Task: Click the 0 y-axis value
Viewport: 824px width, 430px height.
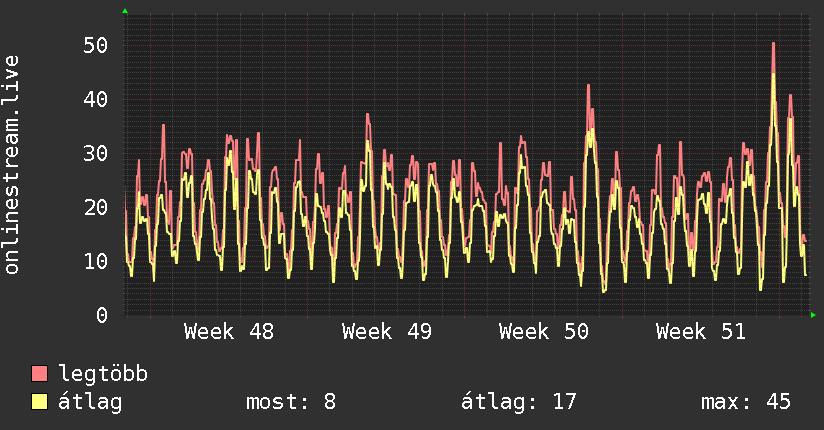Action: pos(102,315)
